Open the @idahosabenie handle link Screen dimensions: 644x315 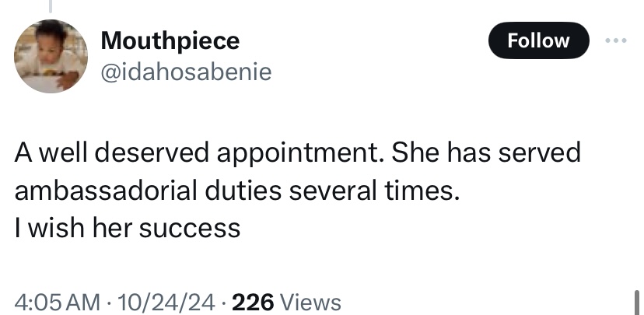(186, 72)
